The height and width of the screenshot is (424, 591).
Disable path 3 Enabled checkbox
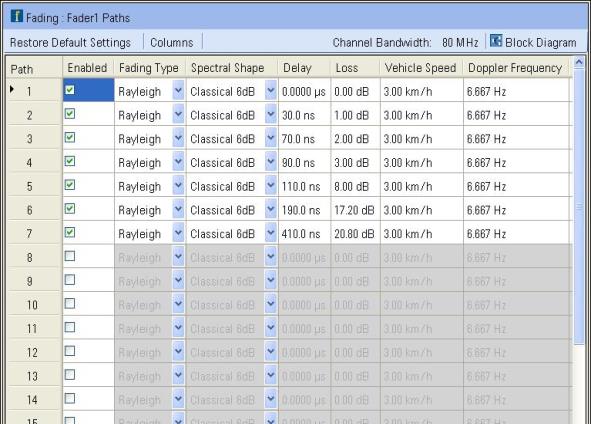tap(70, 138)
